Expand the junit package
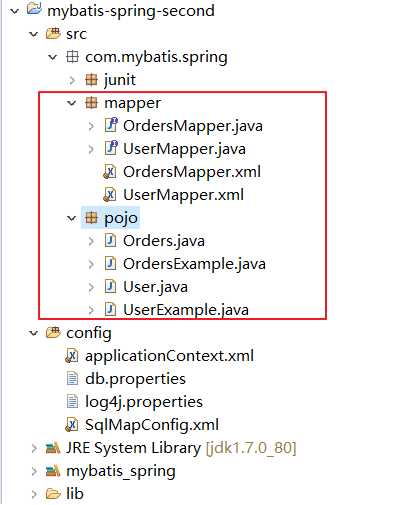 (x=72, y=80)
